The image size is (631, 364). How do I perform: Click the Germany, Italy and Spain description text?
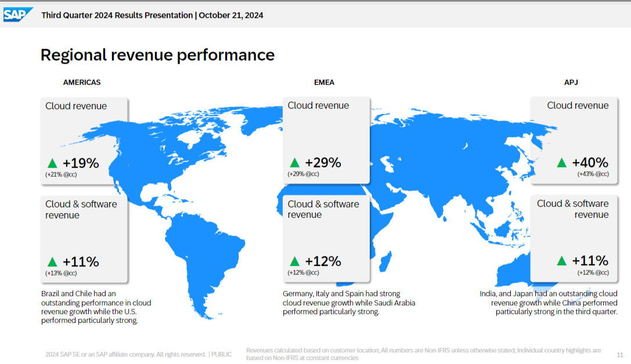(348, 302)
